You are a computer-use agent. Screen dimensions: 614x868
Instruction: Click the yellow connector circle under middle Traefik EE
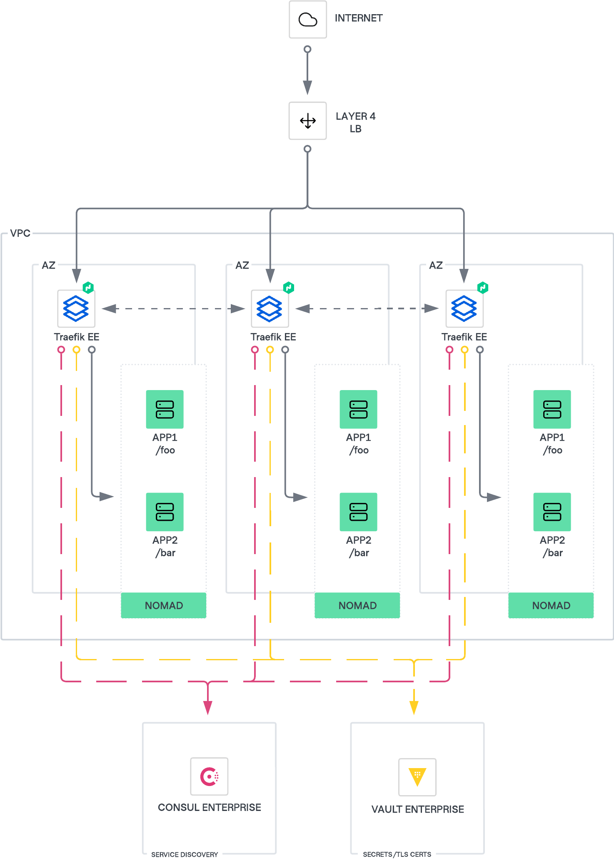point(270,350)
